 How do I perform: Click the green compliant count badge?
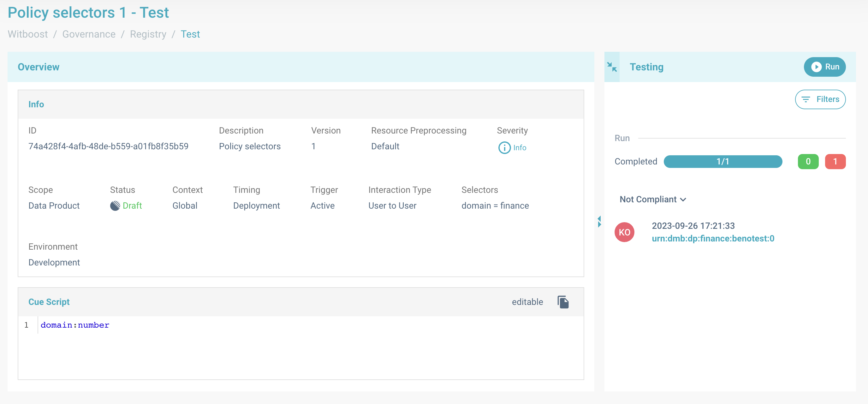[x=808, y=161]
